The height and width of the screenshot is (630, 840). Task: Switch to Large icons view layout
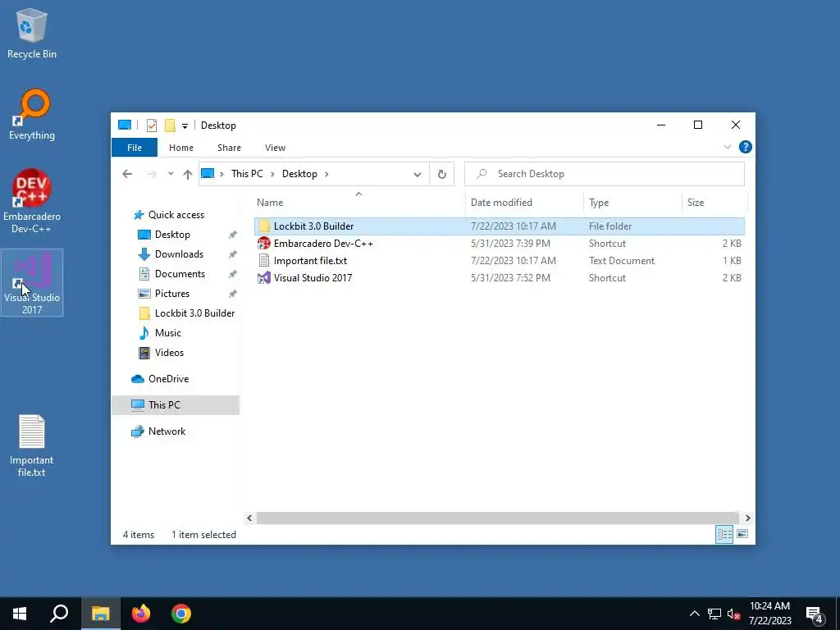point(742,534)
